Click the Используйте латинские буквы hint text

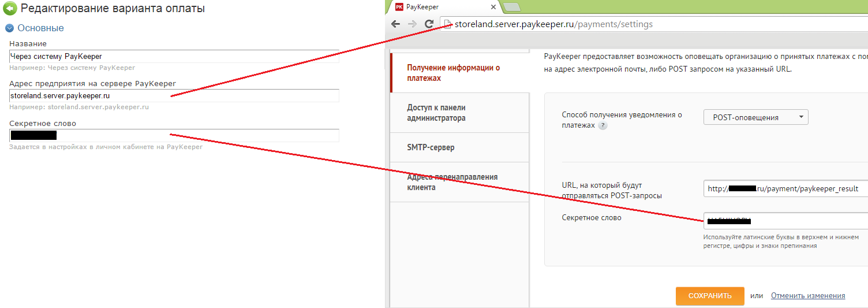[x=781, y=242]
